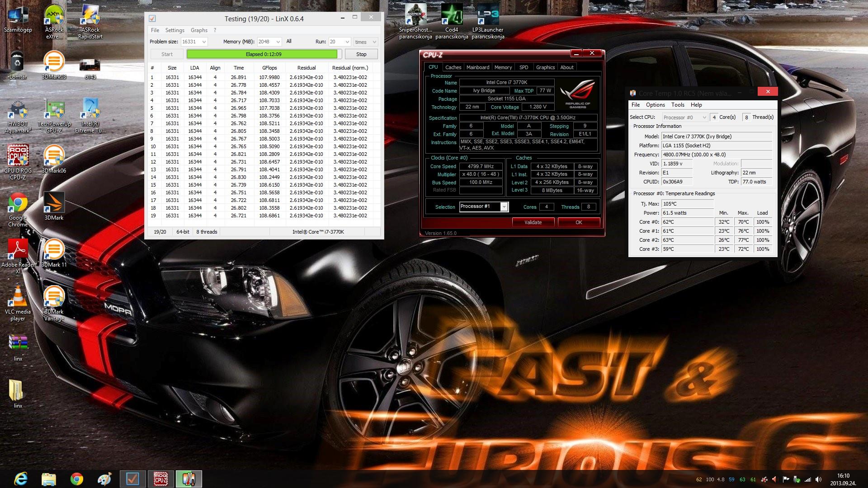This screenshot has height=488, width=868.
Task: Click the volume icon in system tray
Action: (x=818, y=479)
